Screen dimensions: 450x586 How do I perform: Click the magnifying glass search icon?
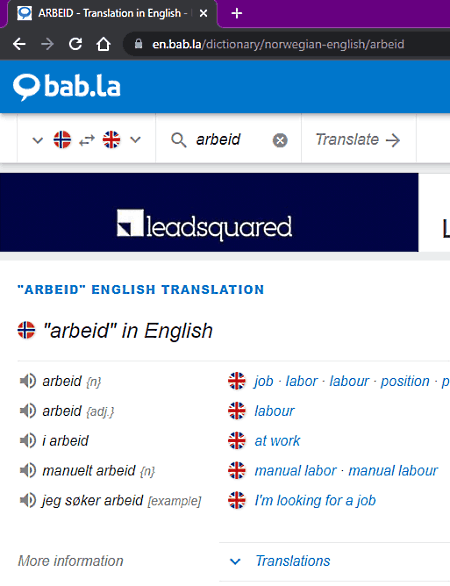tap(179, 140)
